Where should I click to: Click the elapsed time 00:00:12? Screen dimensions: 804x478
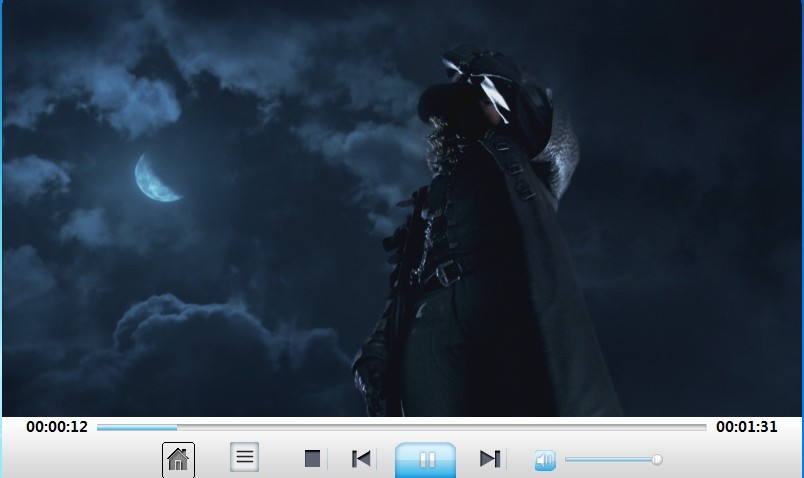57,427
